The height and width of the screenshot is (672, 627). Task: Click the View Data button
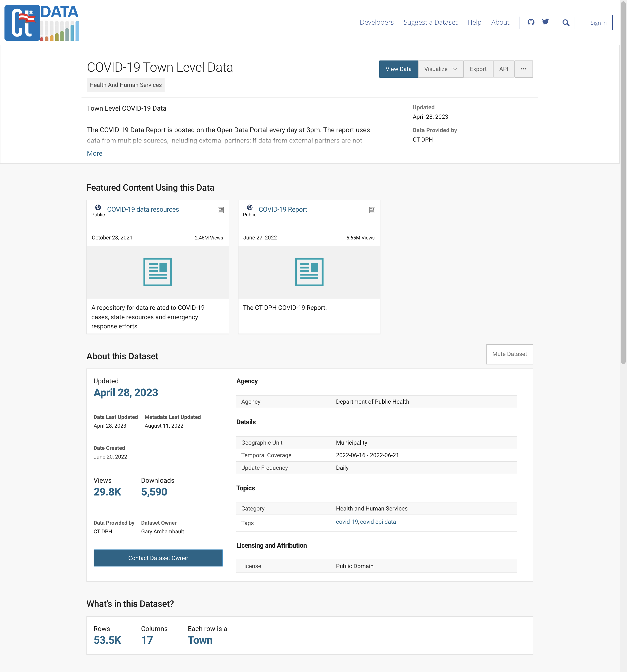point(398,69)
